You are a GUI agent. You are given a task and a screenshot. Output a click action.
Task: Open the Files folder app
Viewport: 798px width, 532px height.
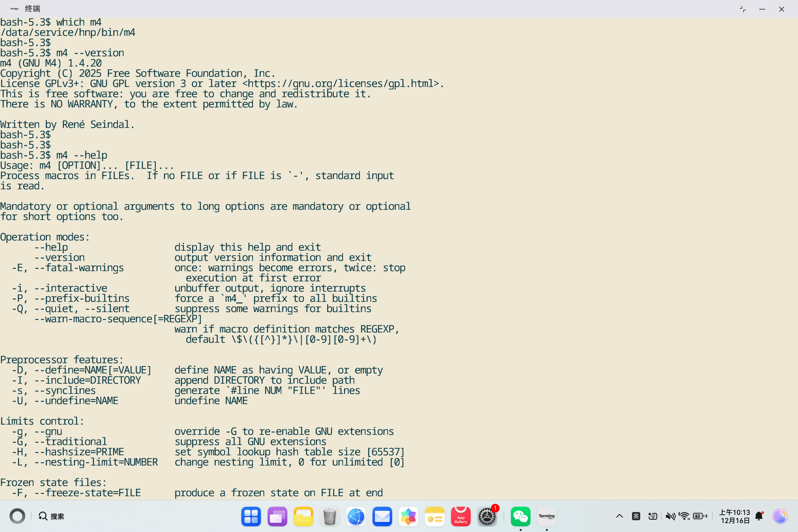(x=303, y=516)
